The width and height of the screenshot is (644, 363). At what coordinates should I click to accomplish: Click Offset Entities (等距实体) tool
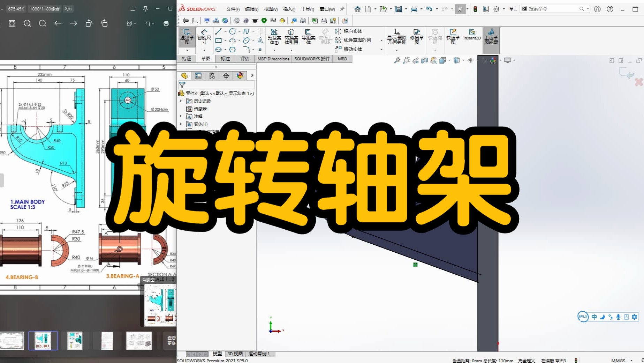[x=308, y=37]
